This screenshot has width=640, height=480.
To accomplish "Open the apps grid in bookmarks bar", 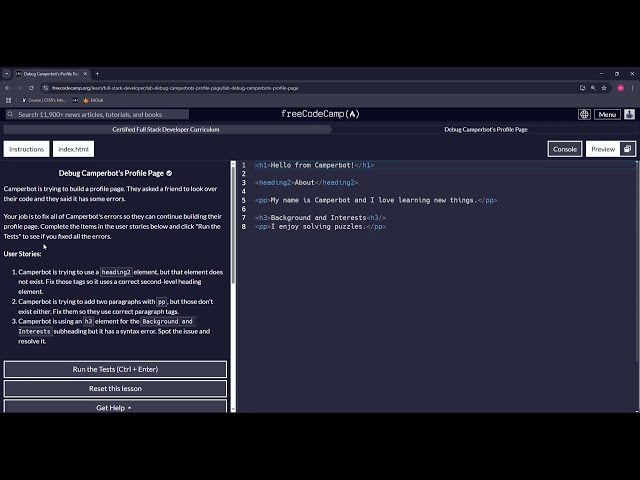I will 9,100.
